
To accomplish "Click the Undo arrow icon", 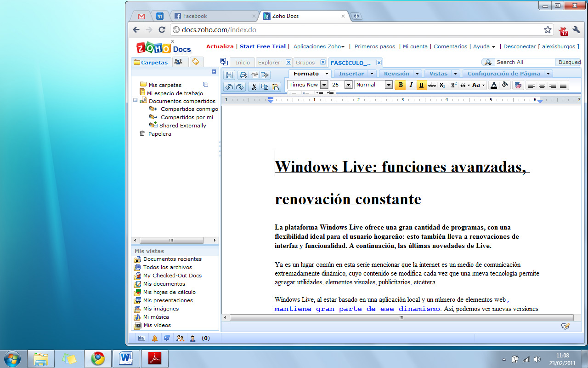I will 229,86.
